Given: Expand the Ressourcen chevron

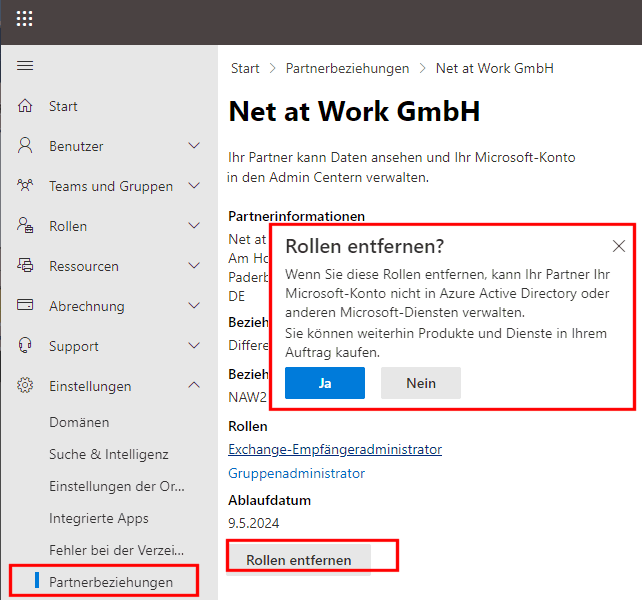Looking at the screenshot, I should click(194, 265).
